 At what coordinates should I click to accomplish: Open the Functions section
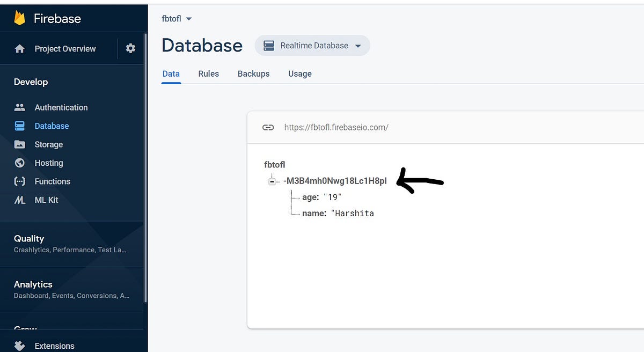tap(53, 181)
